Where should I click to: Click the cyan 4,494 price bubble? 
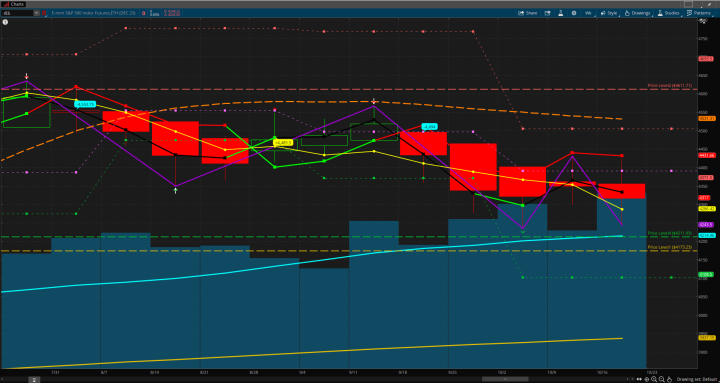(x=429, y=126)
